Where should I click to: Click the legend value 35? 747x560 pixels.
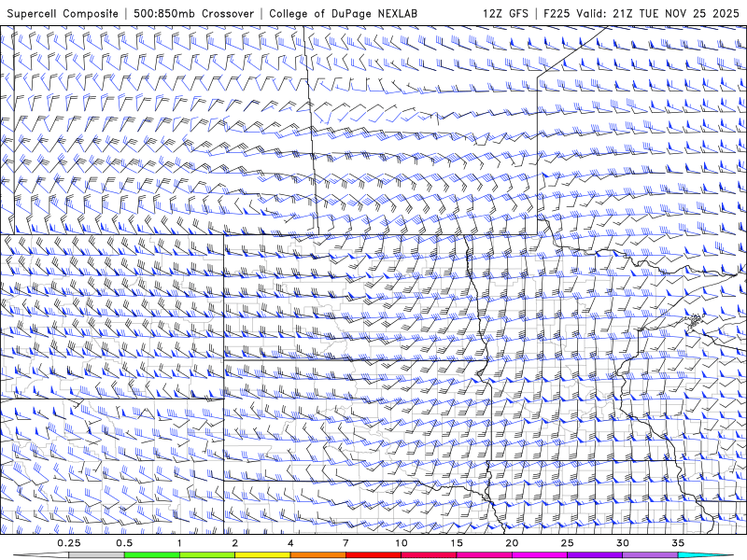point(678,543)
